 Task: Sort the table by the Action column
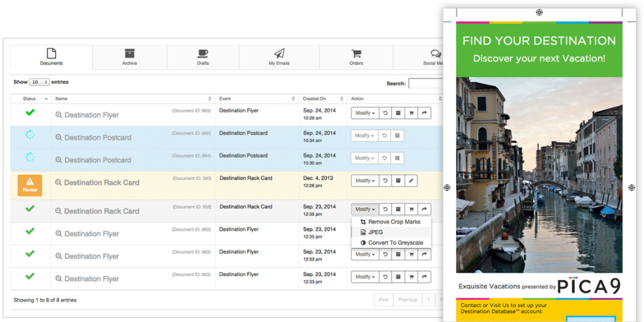click(x=395, y=99)
